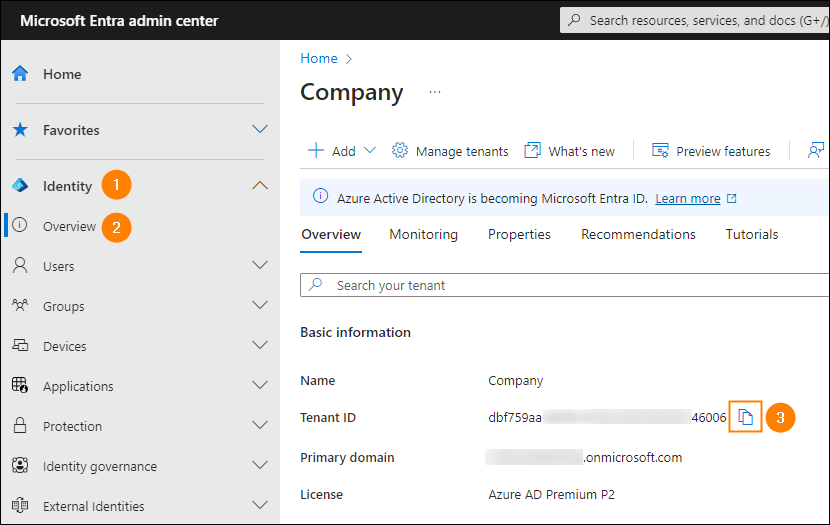Click the Protection label in sidebar
The image size is (830, 525).
click(x=72, y=426)
